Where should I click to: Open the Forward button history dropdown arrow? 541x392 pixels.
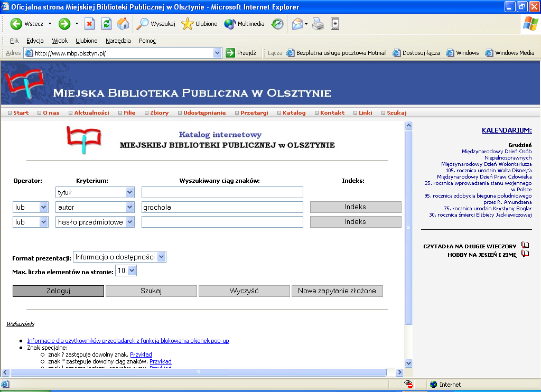[77, 24]
